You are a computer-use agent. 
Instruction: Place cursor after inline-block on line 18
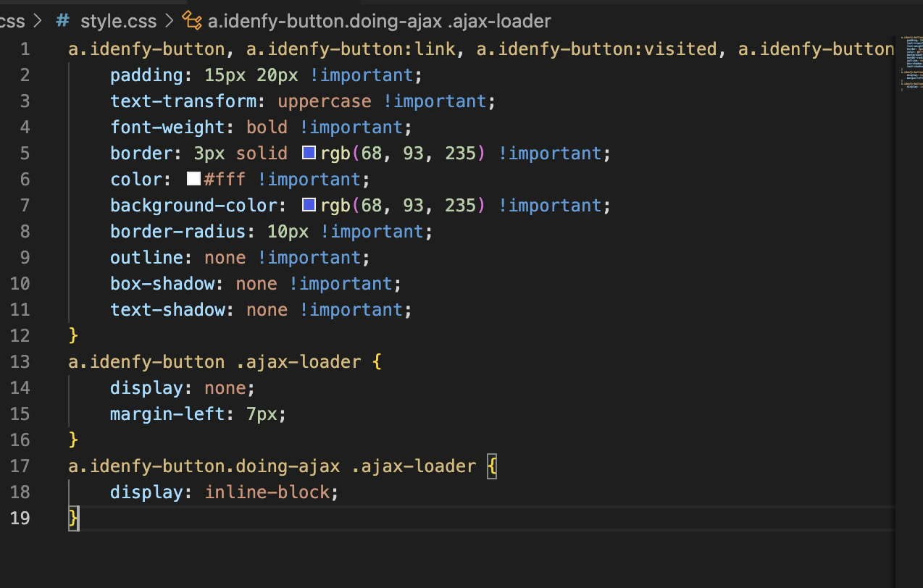coord(330,492)
